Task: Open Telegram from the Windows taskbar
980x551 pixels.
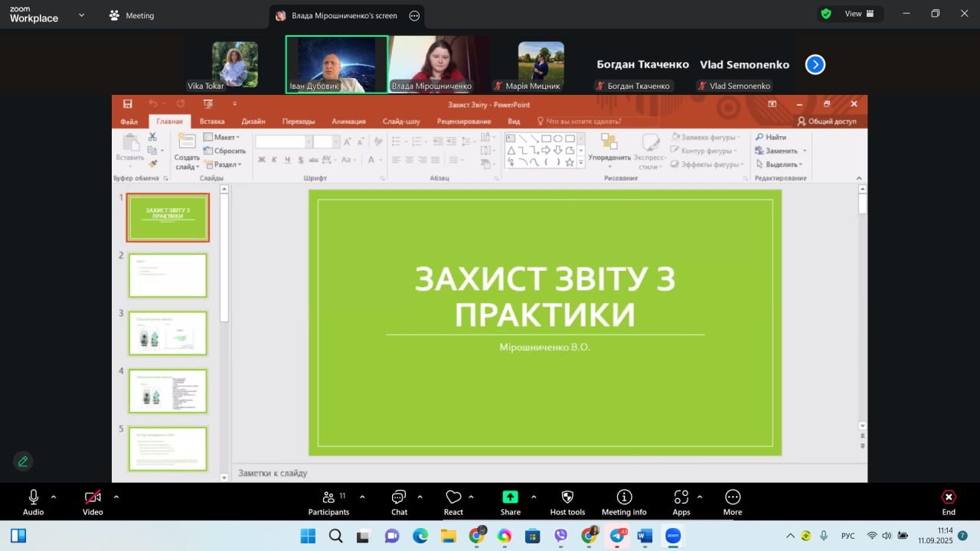Action: coord(616,536)
